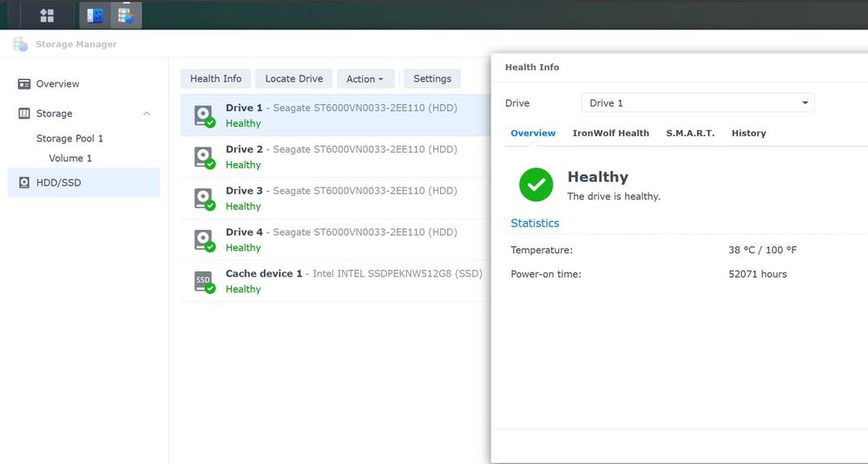Click the Drive 1 disk icon
The height and width of the screenshot is (464, 868).
click(x=204, y=115)
